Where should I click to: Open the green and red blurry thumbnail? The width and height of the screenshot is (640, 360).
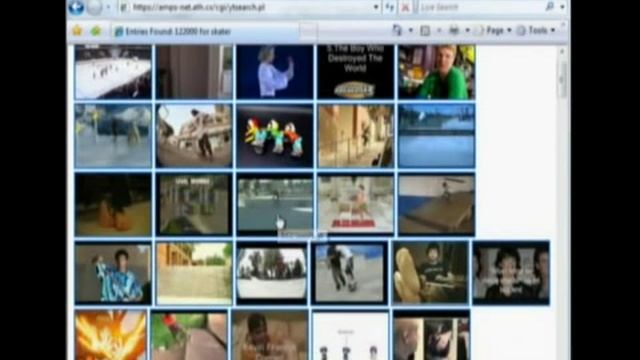click(189, 335)
